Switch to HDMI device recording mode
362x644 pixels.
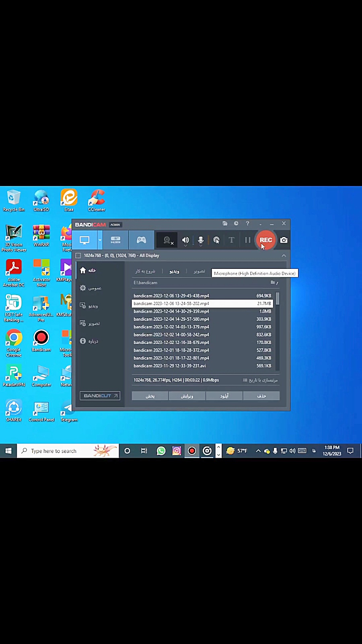(x=115, y=240)
